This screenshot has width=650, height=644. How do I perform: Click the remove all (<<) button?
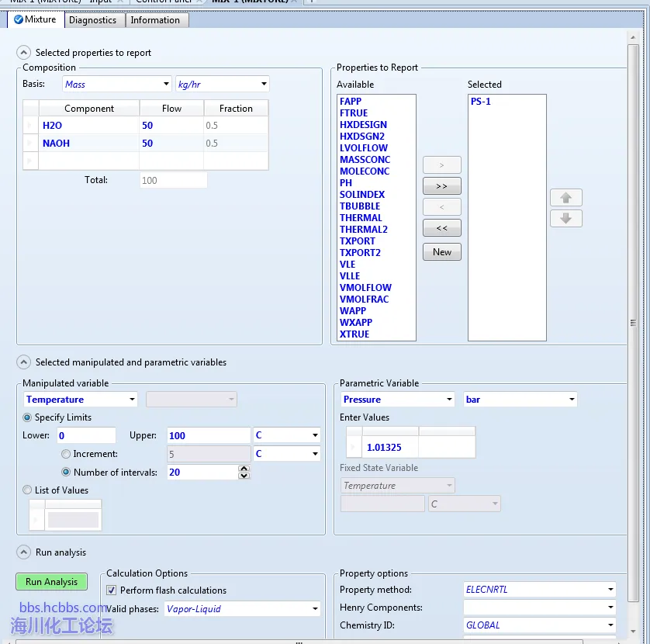tap(441, 228)
